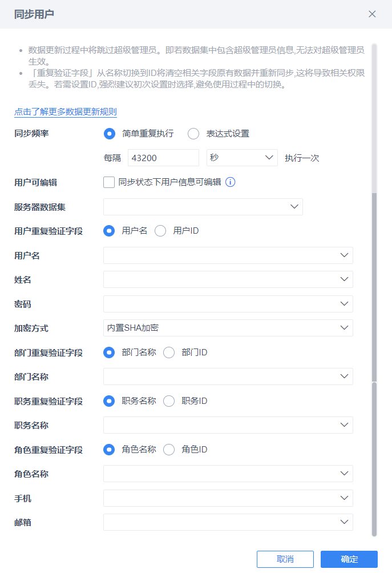392x573 pixels.
Task: Select 职务ID radio option
Action: tap(169, 401)
